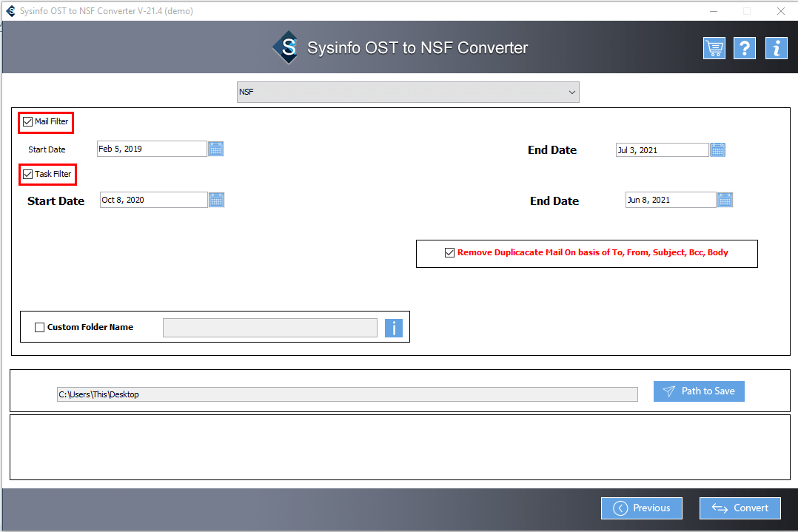The image size is (798, 532).
Task: Click the Sysinfo logo in header
Action: 287,47
